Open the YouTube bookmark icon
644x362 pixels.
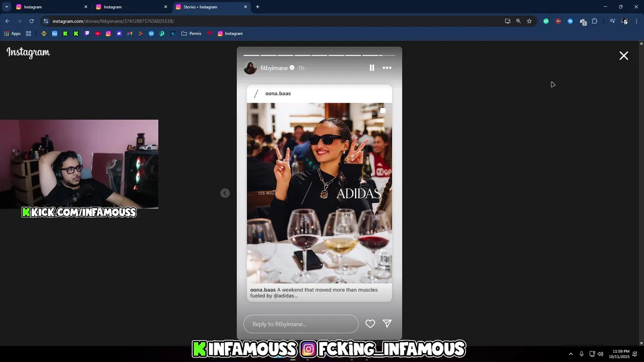pos(98,34)
